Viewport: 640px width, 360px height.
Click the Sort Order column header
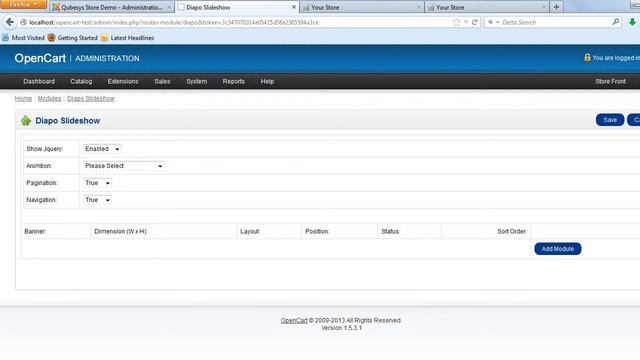(x=512, y=231)
